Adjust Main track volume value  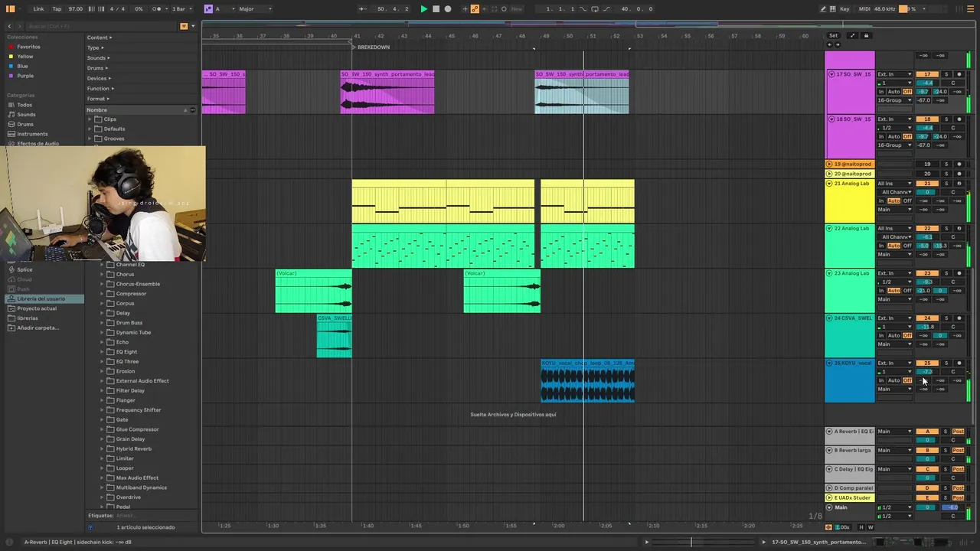tap(927, 507)
